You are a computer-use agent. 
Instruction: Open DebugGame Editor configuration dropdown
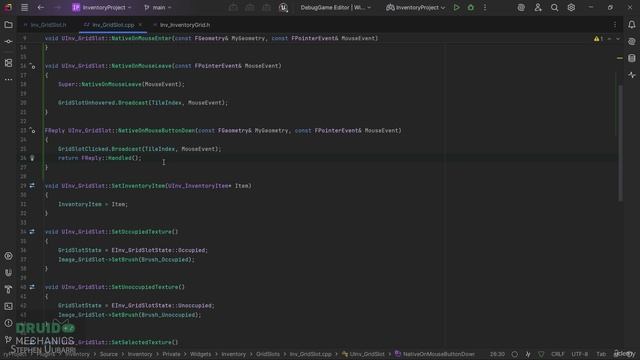(336, 7)
